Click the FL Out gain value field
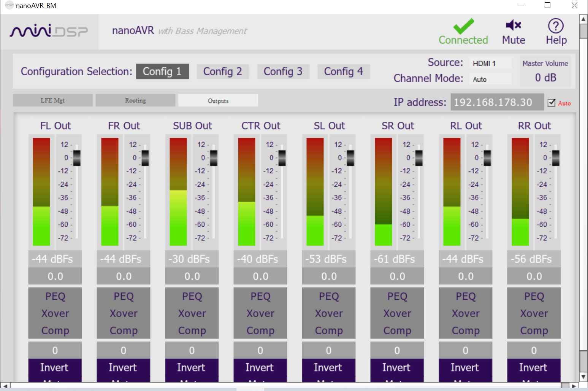 (x=55, y=276)
